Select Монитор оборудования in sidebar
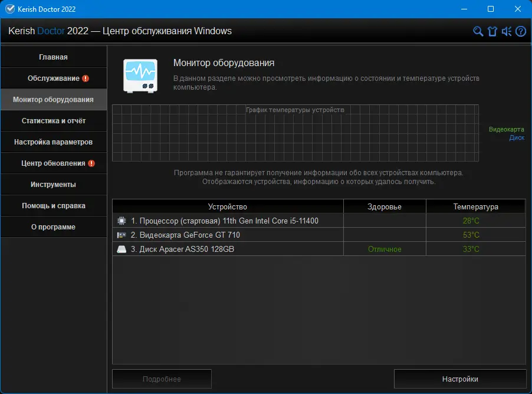 point(54,100)
